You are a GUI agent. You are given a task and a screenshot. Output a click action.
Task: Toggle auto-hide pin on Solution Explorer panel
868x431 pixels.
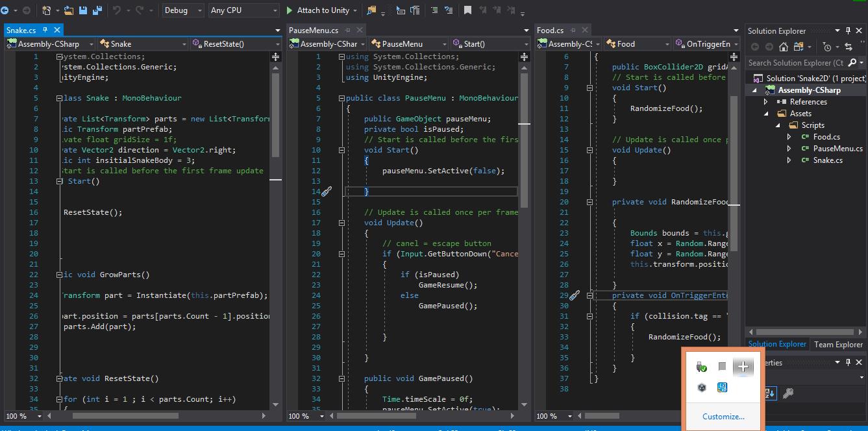(x=848, y=31)
